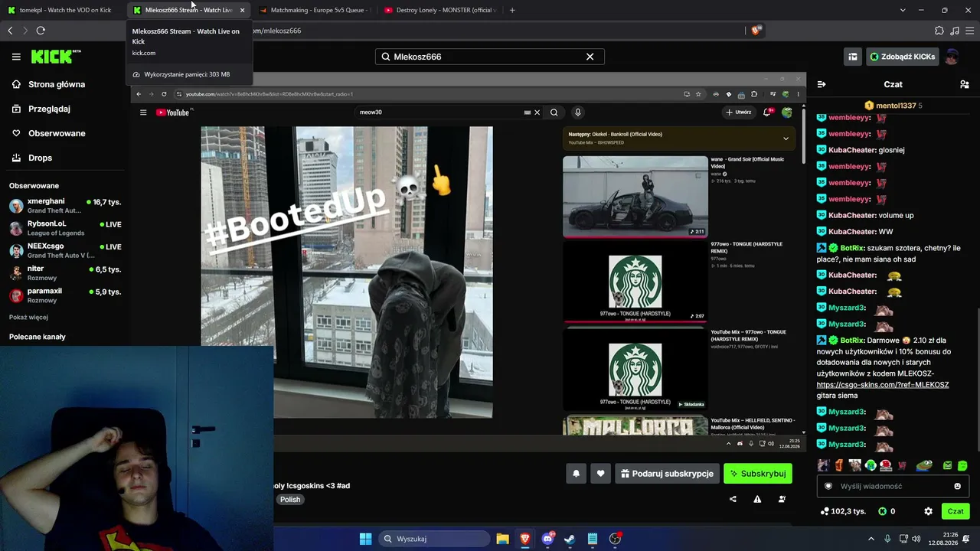Open the user profile avatar menu
The image size is (980, 551).
[952, 57]
